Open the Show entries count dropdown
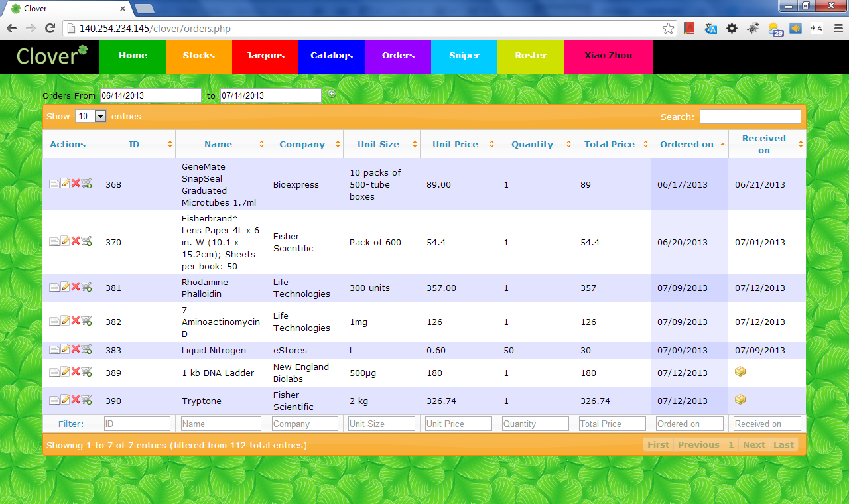849x504 pixels. click(x=91, y=117)
